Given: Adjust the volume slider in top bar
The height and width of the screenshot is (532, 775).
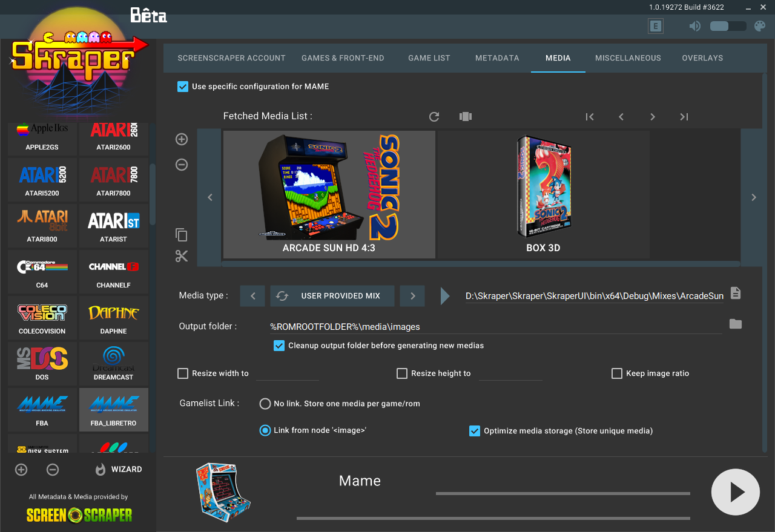Looking at the screenshot, I should coord(728,26).
